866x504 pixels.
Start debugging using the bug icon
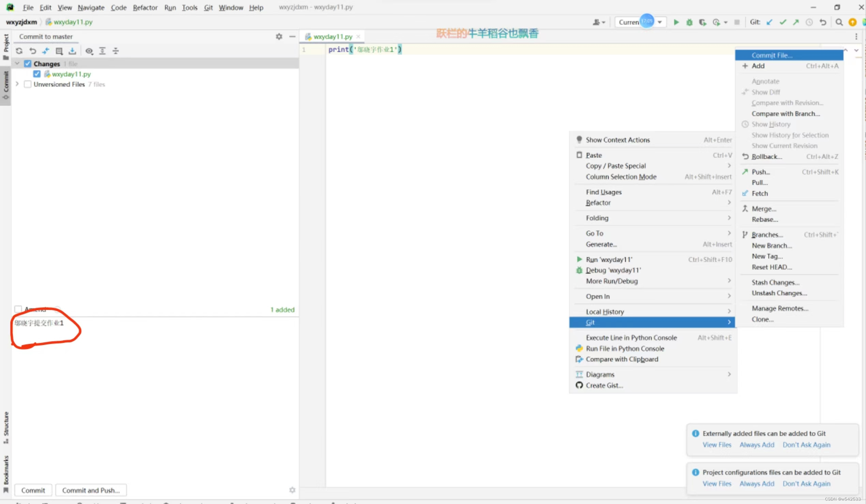pos(689,22)
